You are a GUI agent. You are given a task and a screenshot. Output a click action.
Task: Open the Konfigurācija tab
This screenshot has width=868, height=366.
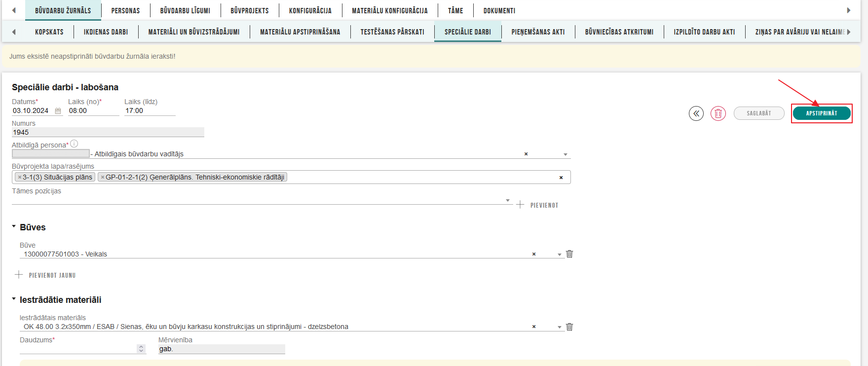pos(310,10)
